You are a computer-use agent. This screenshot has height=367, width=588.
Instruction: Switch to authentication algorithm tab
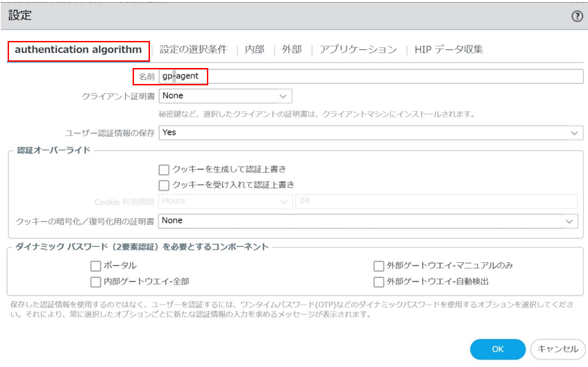[x=78, y=49]
